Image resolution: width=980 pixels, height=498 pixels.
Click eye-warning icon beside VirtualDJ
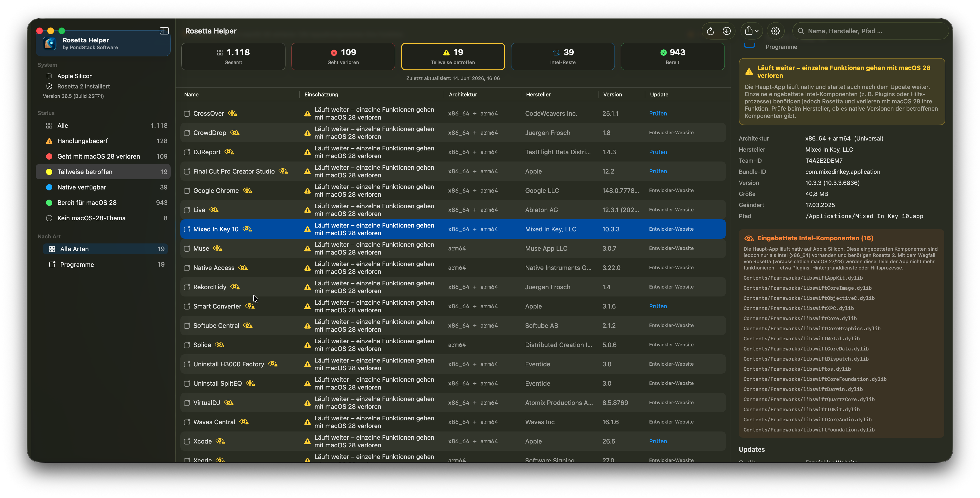tap(229, 403)
